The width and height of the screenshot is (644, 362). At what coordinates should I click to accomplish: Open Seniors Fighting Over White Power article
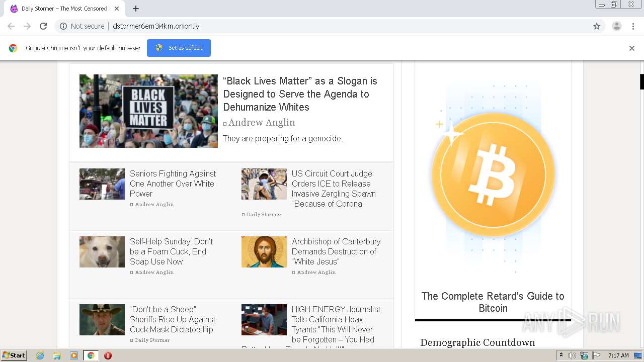(173, 184)
